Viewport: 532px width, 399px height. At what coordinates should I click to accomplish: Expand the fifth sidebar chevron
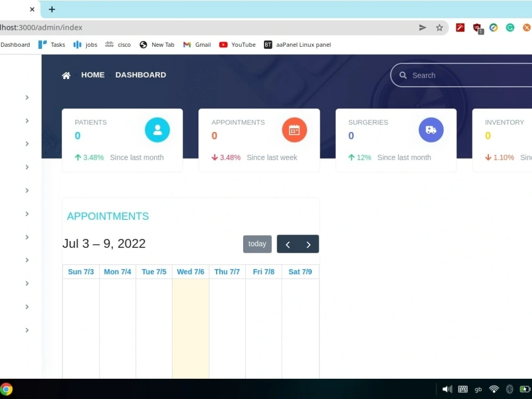tap(27, 190)
